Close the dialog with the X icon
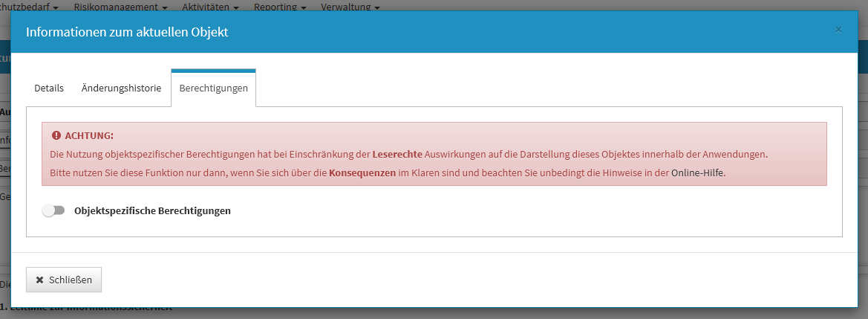This screenshot has width=868, height=319. 838,30
